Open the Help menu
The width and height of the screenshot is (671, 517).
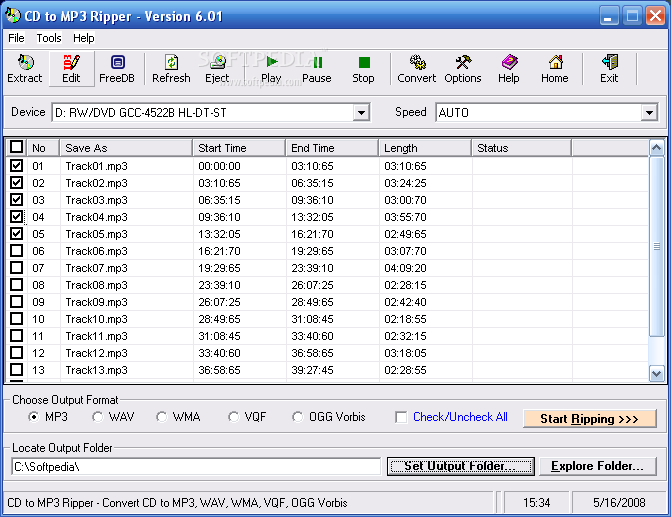[x=83, y=38]
